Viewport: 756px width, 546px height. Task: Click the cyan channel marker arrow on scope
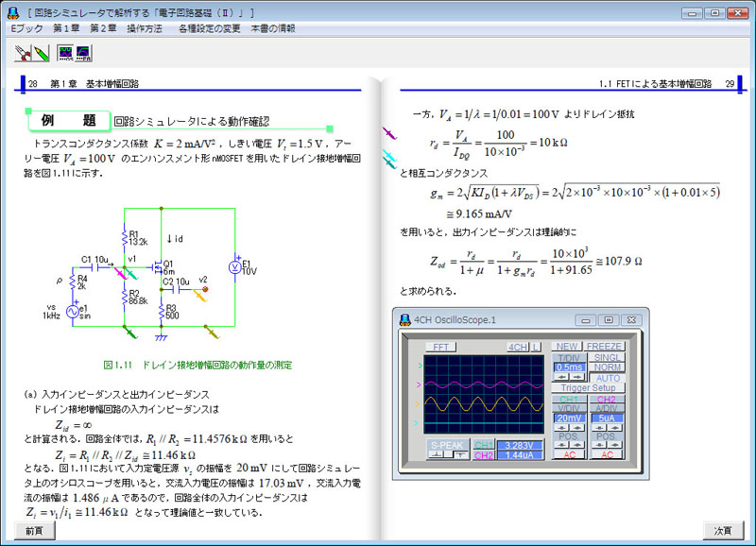(x=416, y=423)
